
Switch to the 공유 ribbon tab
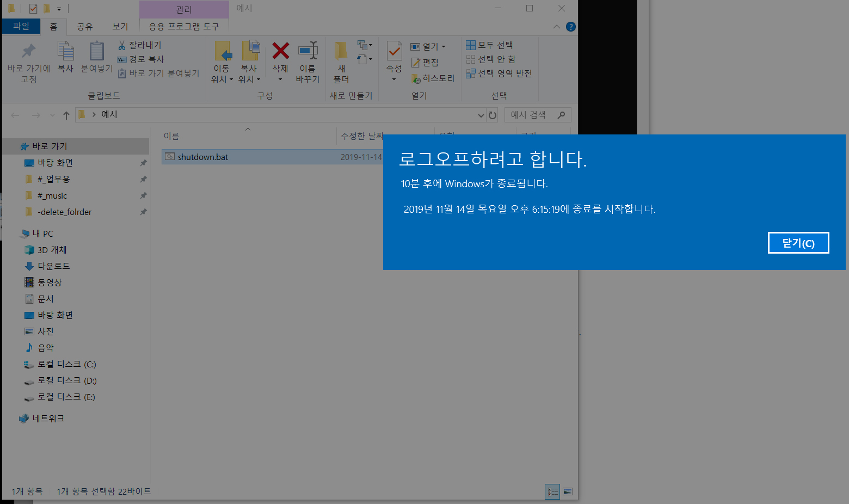[84, 26]
